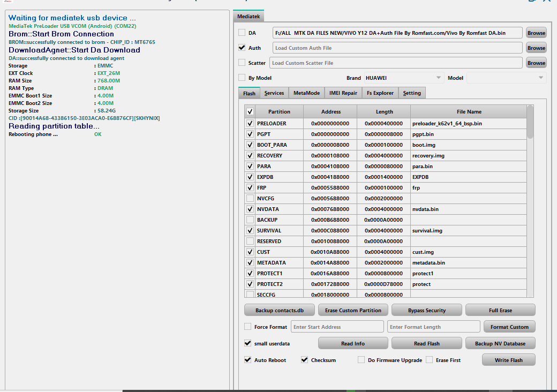Image resolution: width=557 pixels, height=392 pixels.
Task: Check the NVCFG partition checkbox
Action: (250, 199)
